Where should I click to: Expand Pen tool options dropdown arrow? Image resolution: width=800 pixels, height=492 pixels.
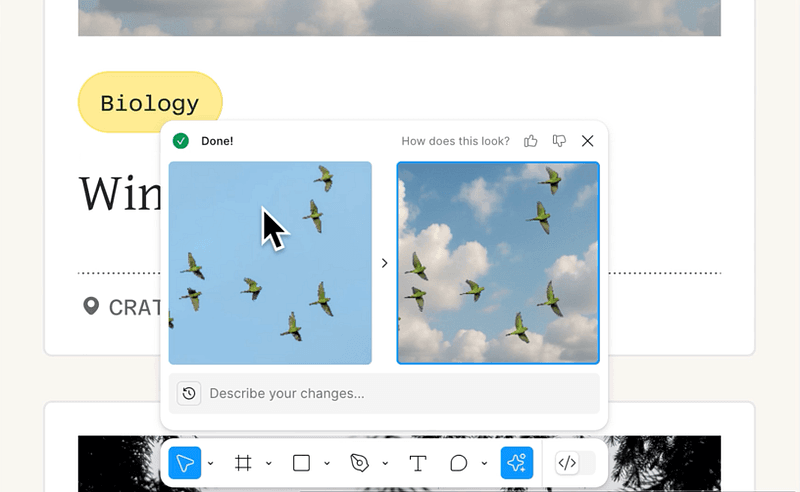point(385,463)
